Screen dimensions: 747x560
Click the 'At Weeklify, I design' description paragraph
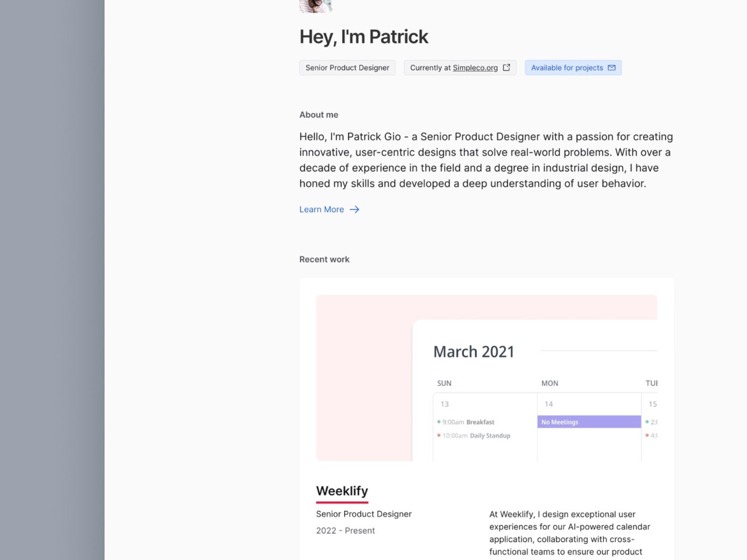[x=570, y=533]
